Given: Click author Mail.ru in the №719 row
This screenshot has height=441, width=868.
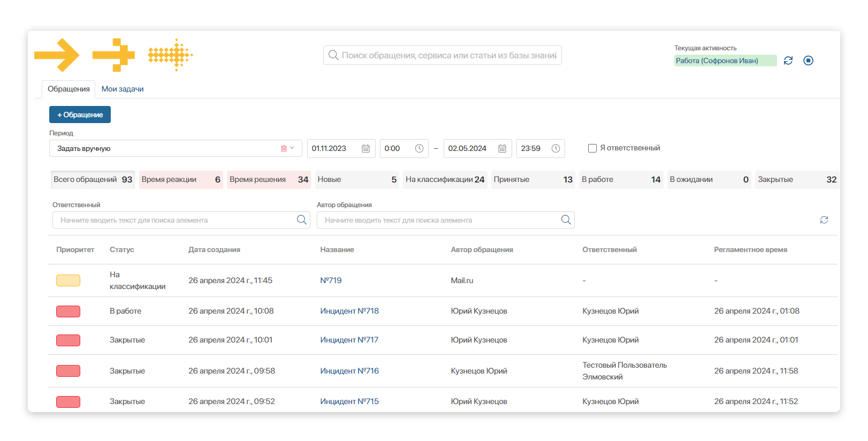Looking at the screenshot, I should tap(462, 280).
